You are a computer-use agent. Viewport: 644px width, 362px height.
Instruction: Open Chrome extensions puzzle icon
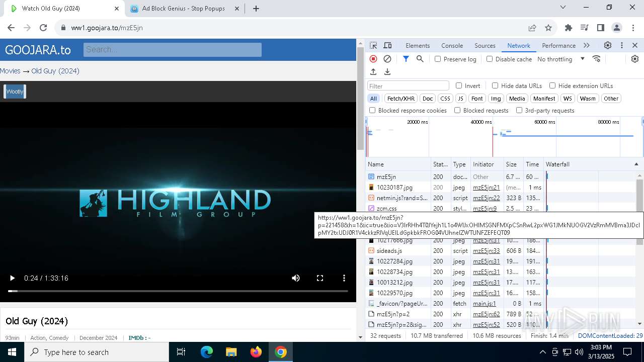coord(569,28)
